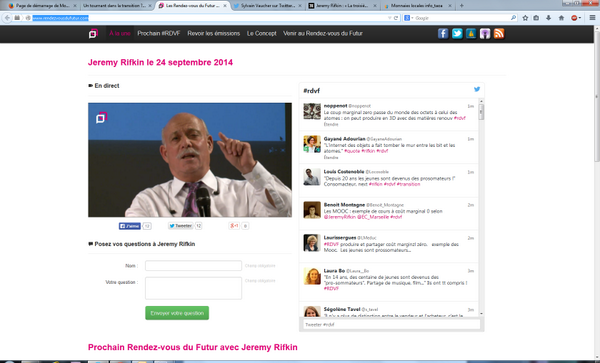The image size is (600, 363).
Task: Click the heading 'Jeremy Rifkin le 24 septembre 2014'
Action: tap(160, 62)
